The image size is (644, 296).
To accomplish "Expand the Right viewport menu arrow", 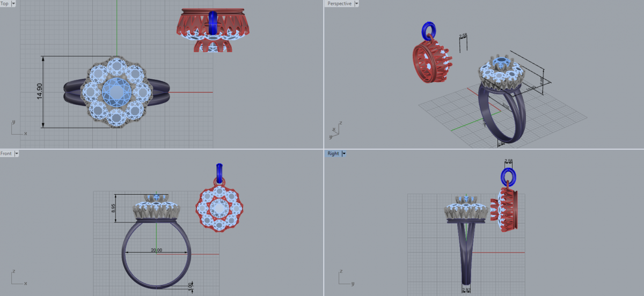I will [x=343, y=153].
